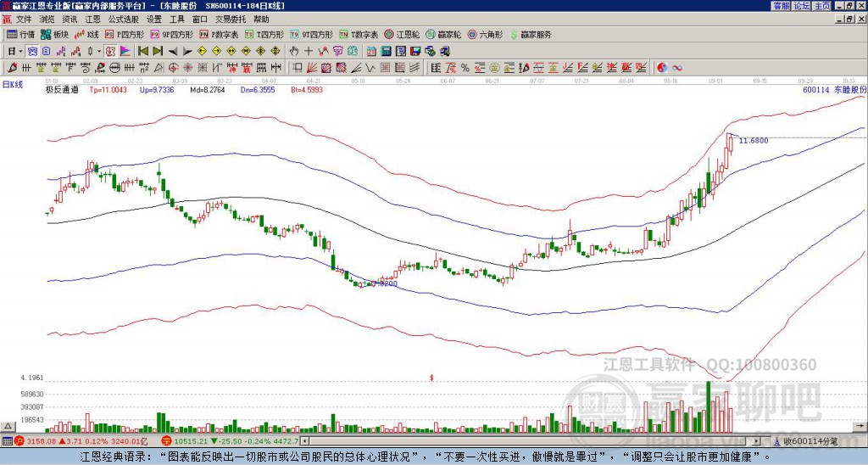Open the 主页 link in title bar
Image resolution: width=868 pixels, height=465 pixels.
click(x=822, y=6)
